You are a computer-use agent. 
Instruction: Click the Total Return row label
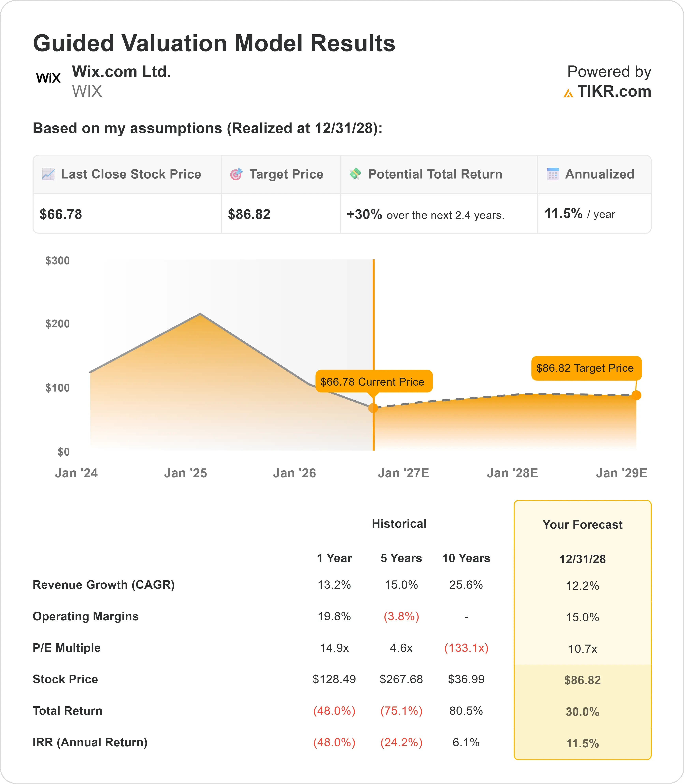(68, 711)
